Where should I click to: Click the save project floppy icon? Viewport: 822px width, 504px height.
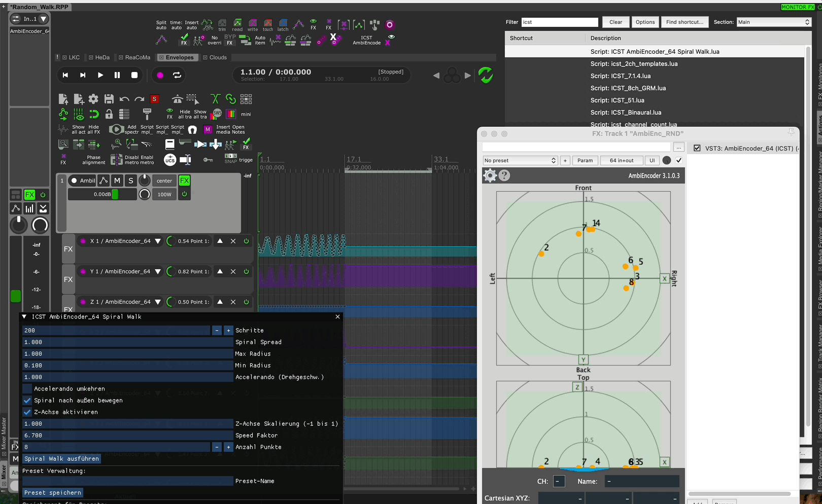[109, 99]
